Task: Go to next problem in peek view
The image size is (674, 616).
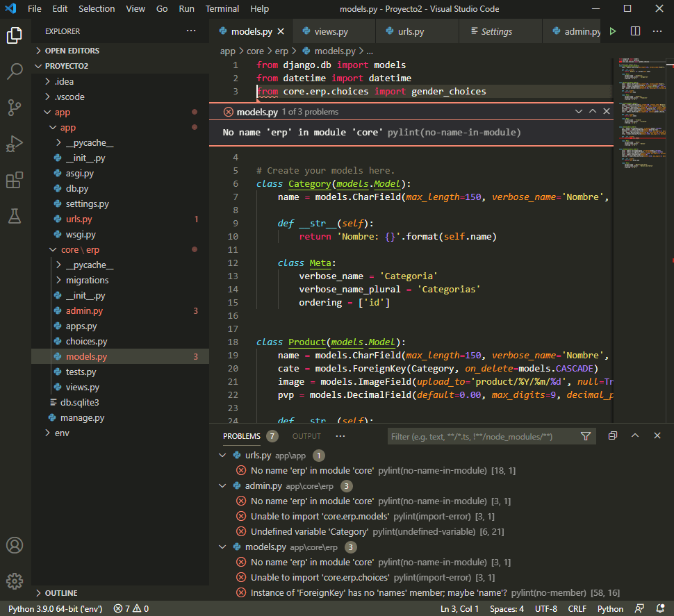Action: 579,111
